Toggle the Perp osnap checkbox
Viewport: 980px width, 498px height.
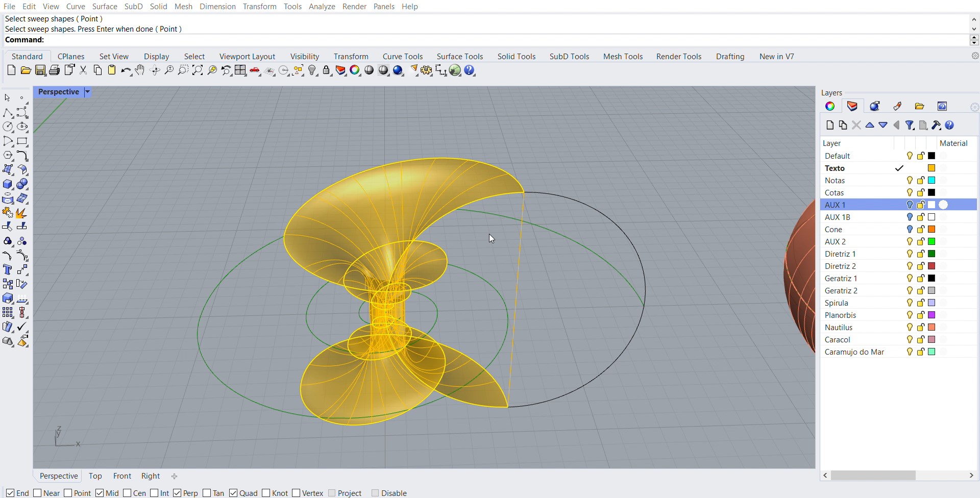177,493
